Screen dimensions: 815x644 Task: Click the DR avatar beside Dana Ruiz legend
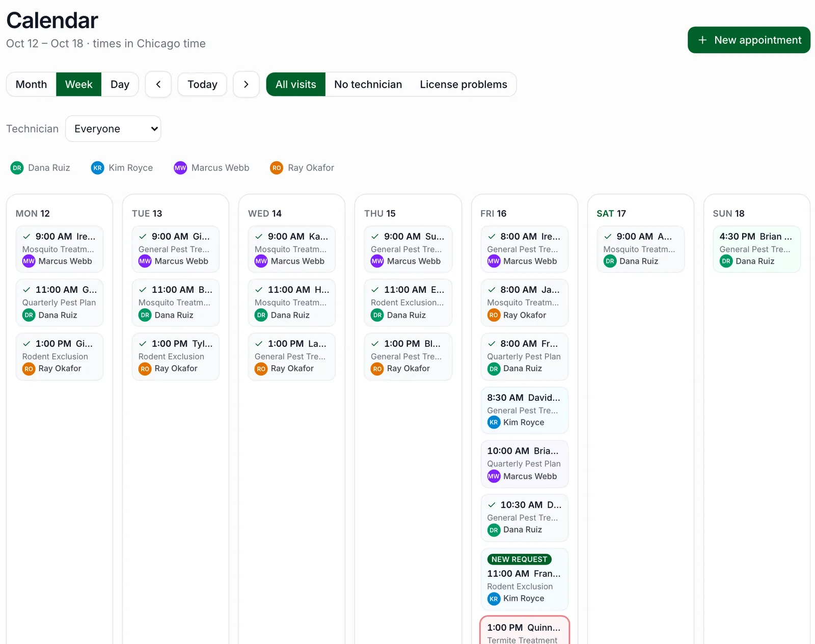tap(17, 168)
